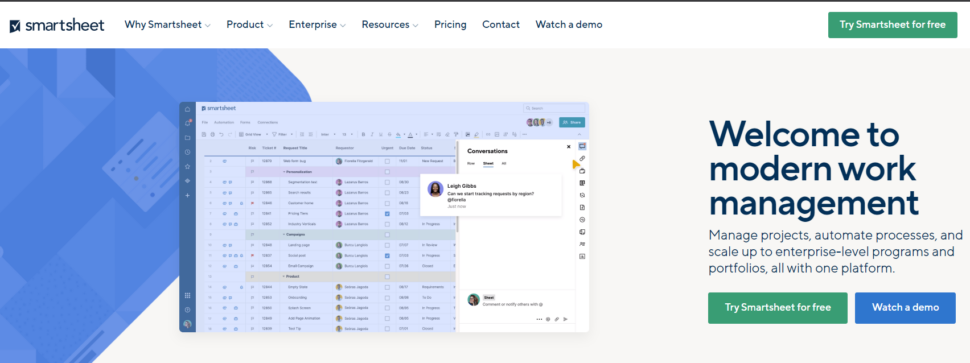This screenshot has width=970, height=363.
Task: Open the account avatar at sidebar bottom
Action: [187, 324]
